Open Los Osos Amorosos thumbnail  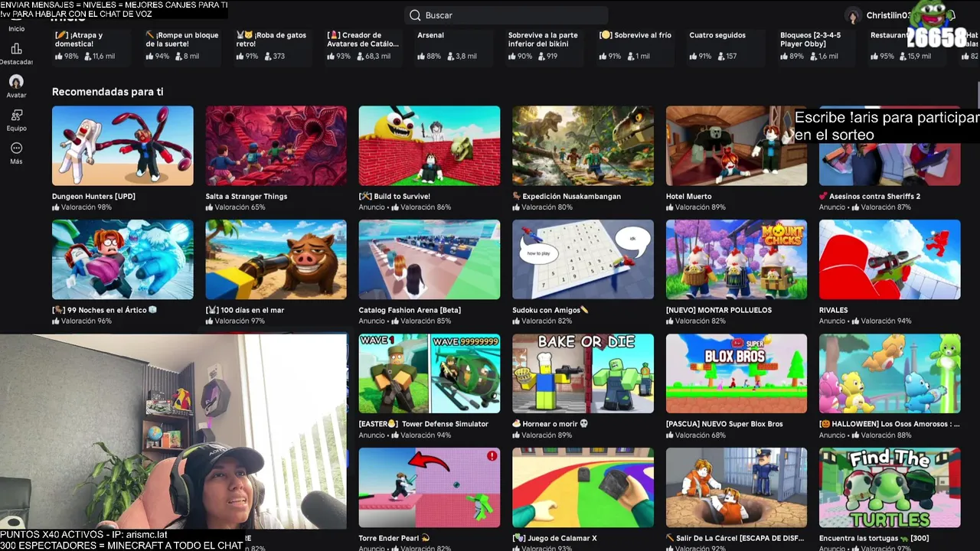coord(890,373)
